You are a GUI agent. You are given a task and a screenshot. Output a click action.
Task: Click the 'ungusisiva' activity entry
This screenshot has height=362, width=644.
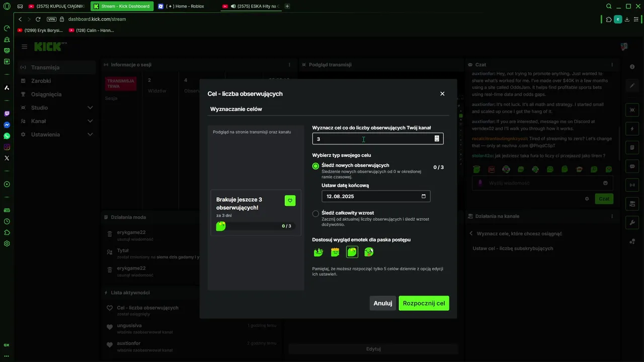[191, 329]
